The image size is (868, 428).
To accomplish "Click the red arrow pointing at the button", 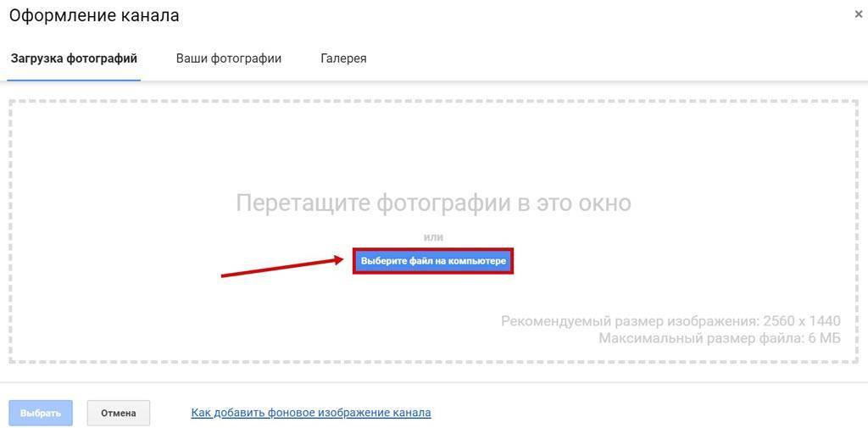I will pyautogui.click(x=280, y=268).
